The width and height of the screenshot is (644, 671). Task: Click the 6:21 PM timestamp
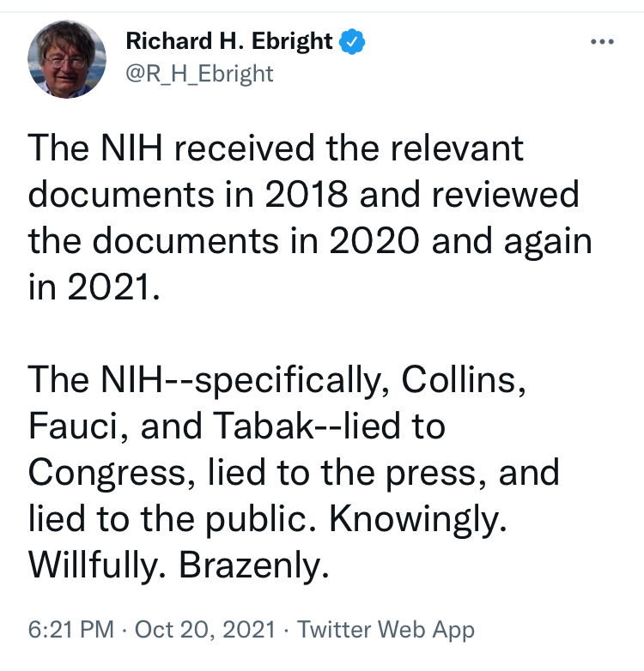point(71,630)
